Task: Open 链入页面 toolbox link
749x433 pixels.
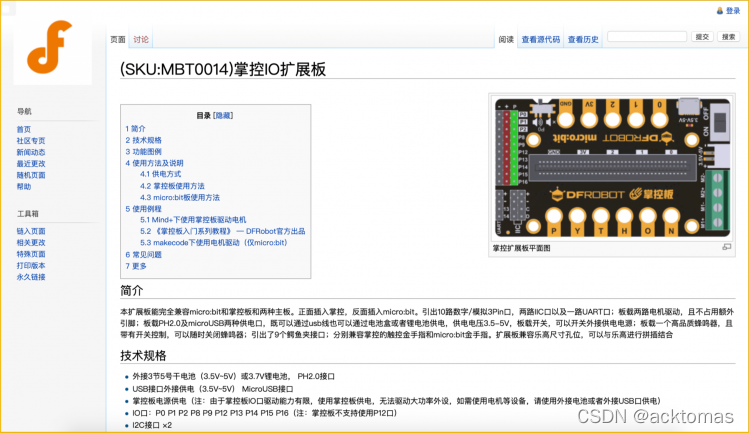Action: 31,231
